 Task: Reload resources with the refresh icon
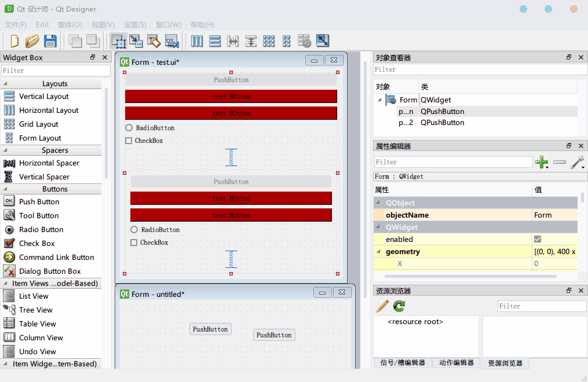[x=398, y=306]
